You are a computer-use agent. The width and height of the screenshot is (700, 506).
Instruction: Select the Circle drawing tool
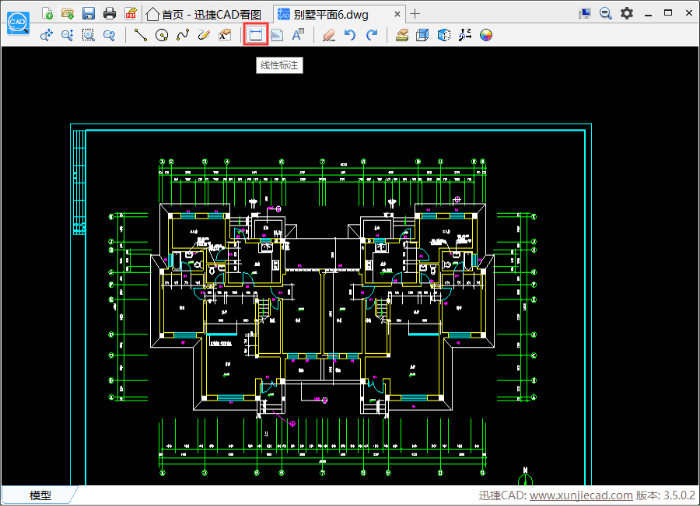click(x=162, y=35)
